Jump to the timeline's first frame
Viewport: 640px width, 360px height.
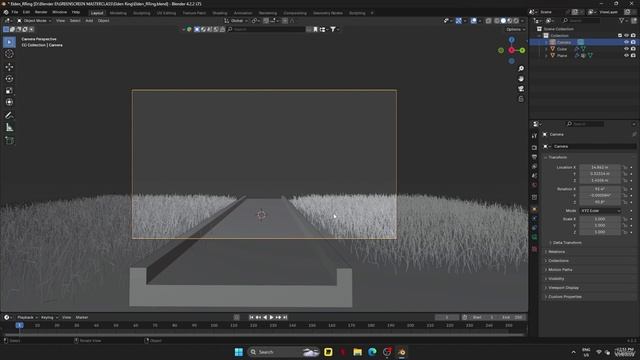click(251, 317)
